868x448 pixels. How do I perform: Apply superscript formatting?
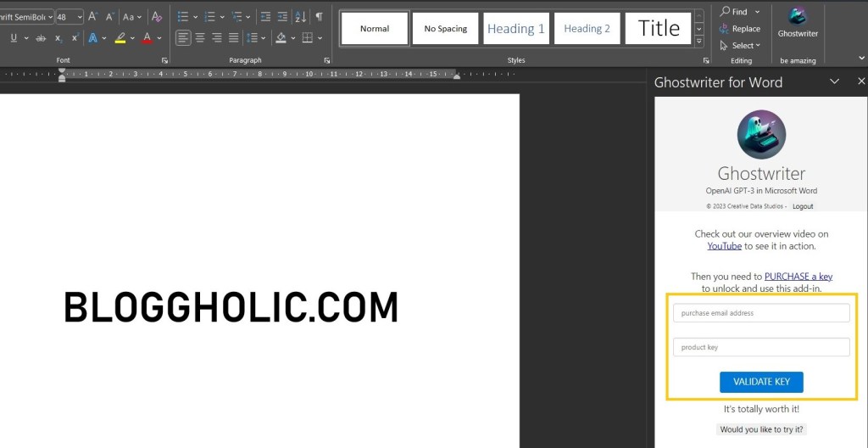click(75, 38)
